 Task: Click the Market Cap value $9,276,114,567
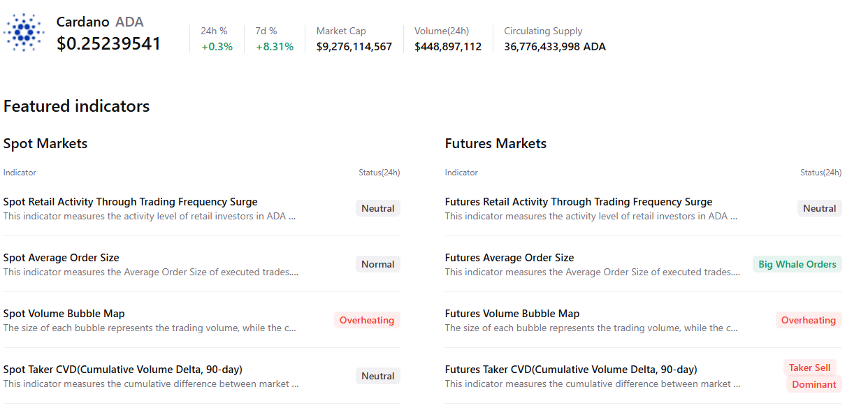coord(354,47)
